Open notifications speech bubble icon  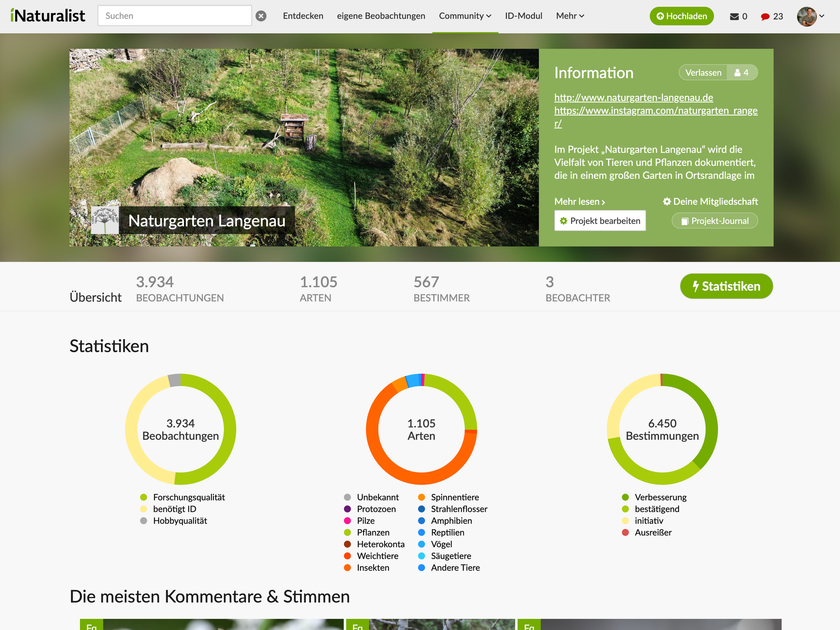pyautogui.click(x=765, y=17)
